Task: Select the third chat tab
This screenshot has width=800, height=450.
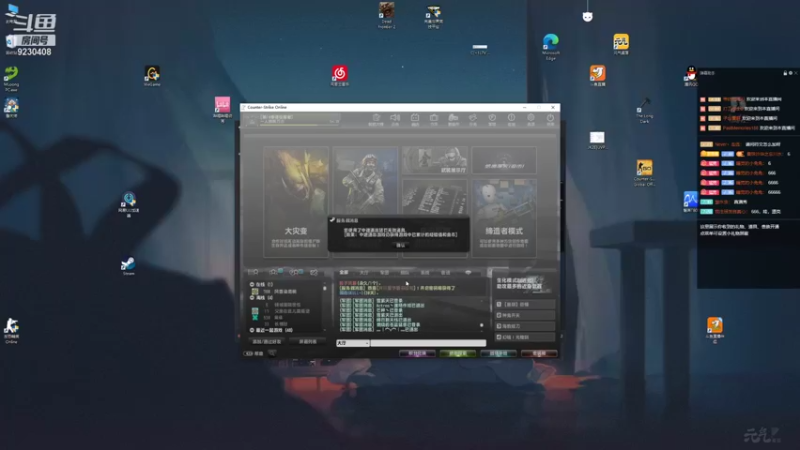Action: [384, 272]
